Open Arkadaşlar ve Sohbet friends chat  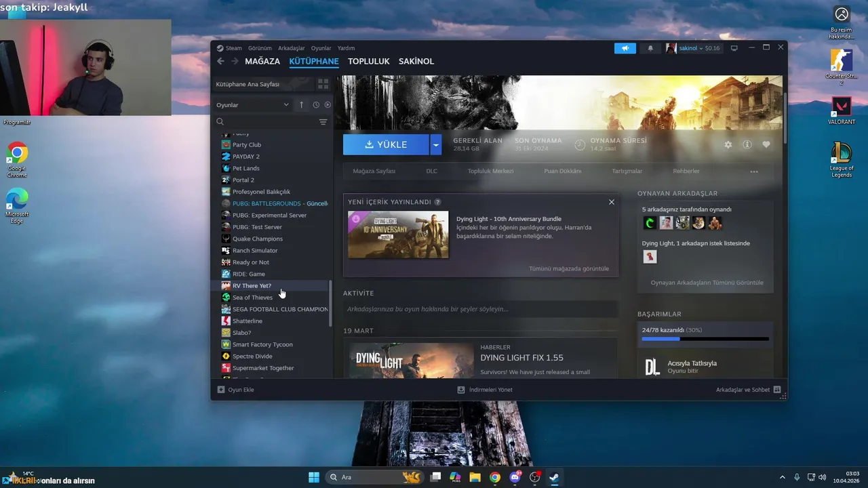coord(748,390)
